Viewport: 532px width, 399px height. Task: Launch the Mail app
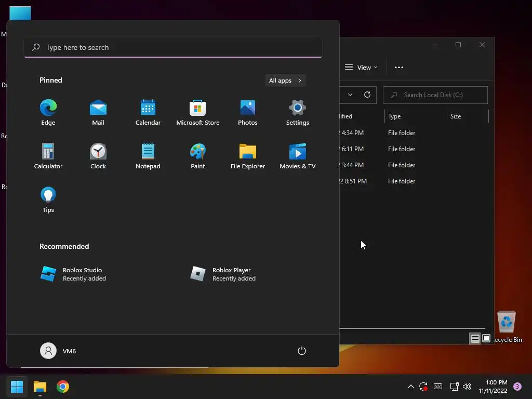(98, 113)
